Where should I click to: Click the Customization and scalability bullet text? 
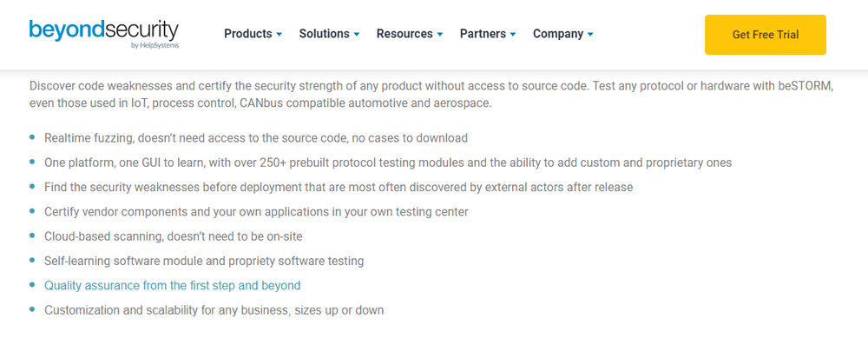pyautogui.click(x=214, y=310)
